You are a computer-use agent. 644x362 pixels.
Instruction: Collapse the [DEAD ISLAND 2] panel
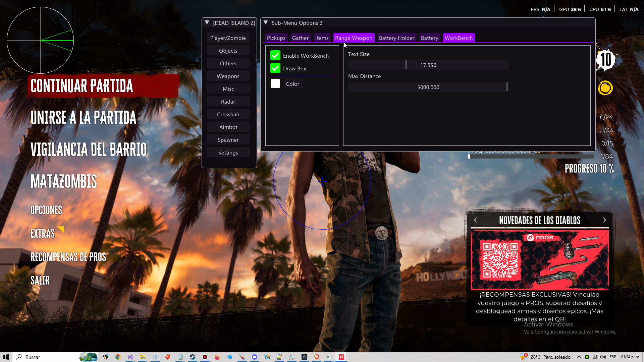207,22
